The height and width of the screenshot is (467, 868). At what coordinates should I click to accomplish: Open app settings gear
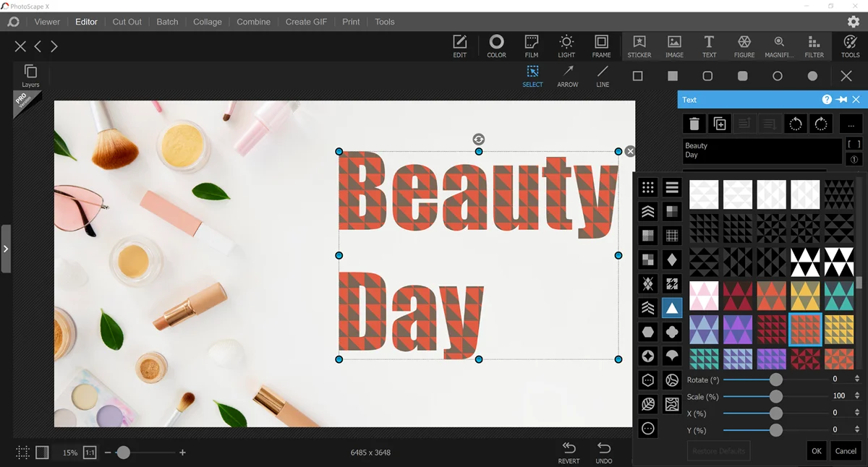(x=854, y=22)
